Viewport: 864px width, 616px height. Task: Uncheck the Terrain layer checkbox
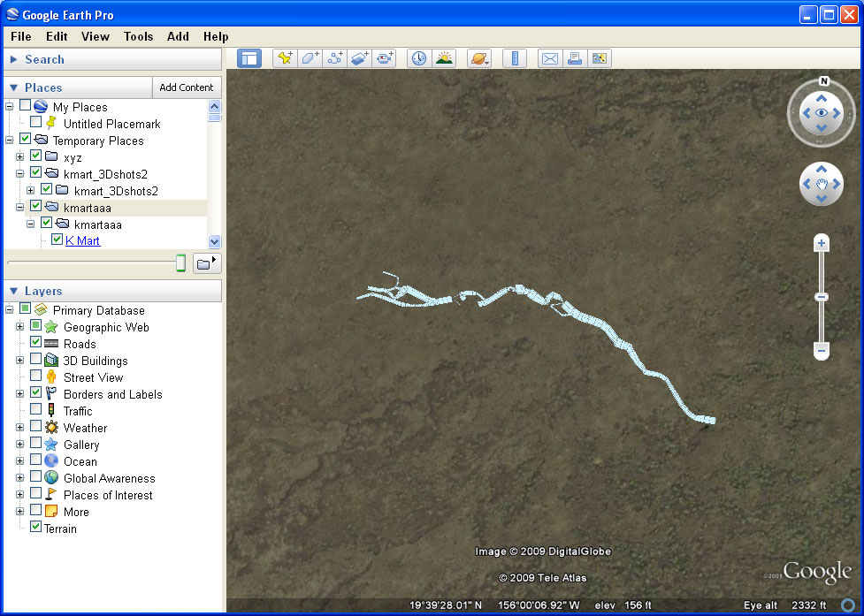[36, 527]
